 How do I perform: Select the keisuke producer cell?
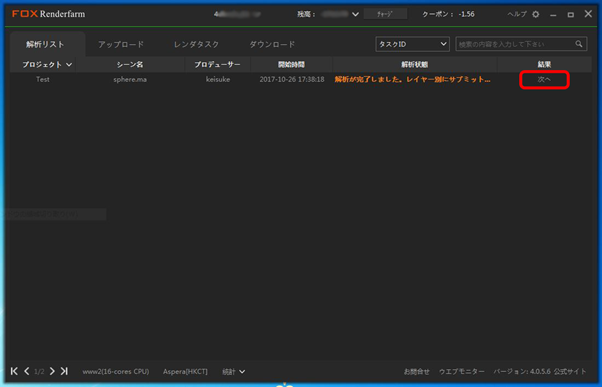[x=218, y=79]
